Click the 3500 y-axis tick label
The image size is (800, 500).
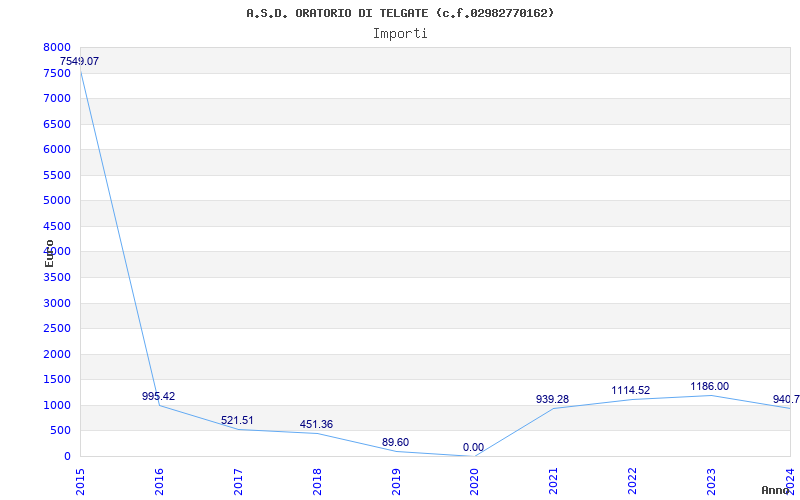pyautogui.click(x=57, y=278)
